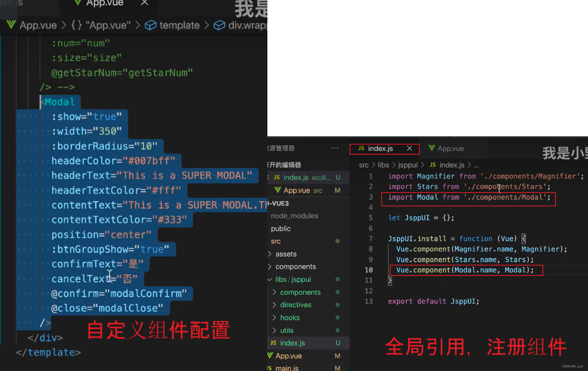Viewport: 588px width, 371px height.
Task: Click the Vue icon beside App.vue src in open editors
Action: (x=277, y=190)
